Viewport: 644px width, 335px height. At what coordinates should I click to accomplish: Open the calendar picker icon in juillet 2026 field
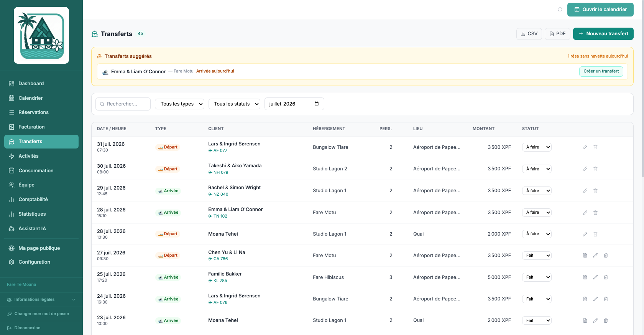pos(317,104)
